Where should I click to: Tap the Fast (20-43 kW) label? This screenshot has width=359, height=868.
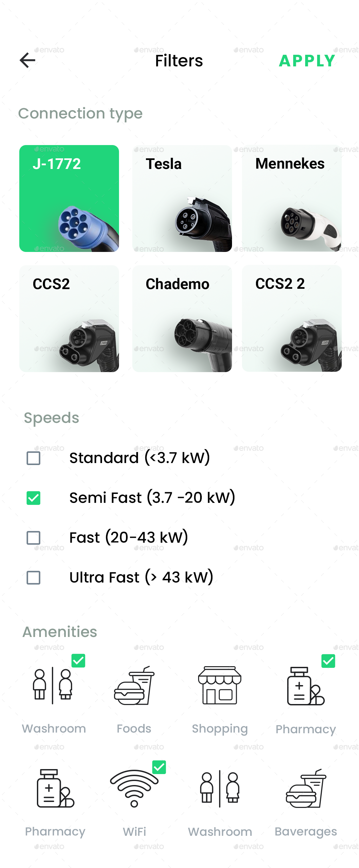[129, 538]
